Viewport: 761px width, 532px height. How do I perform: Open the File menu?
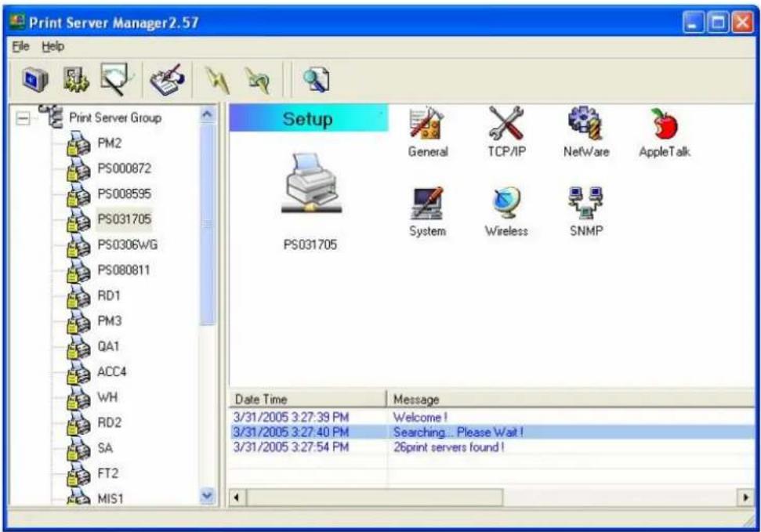(20, 46)
